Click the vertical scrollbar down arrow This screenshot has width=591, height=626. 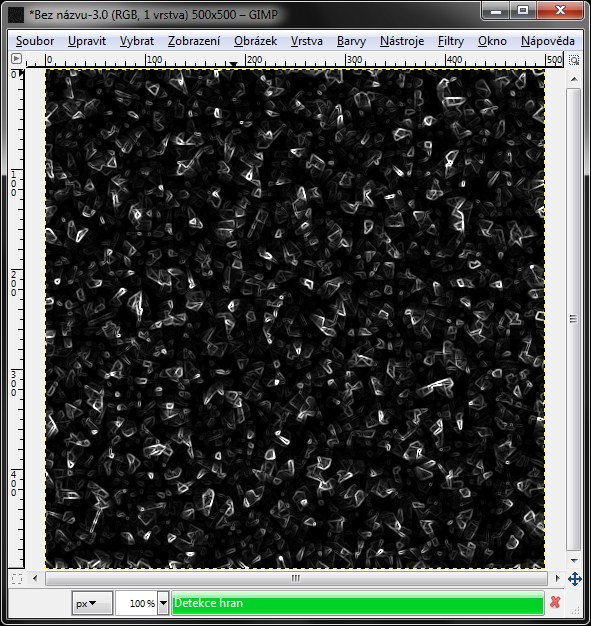574,561
